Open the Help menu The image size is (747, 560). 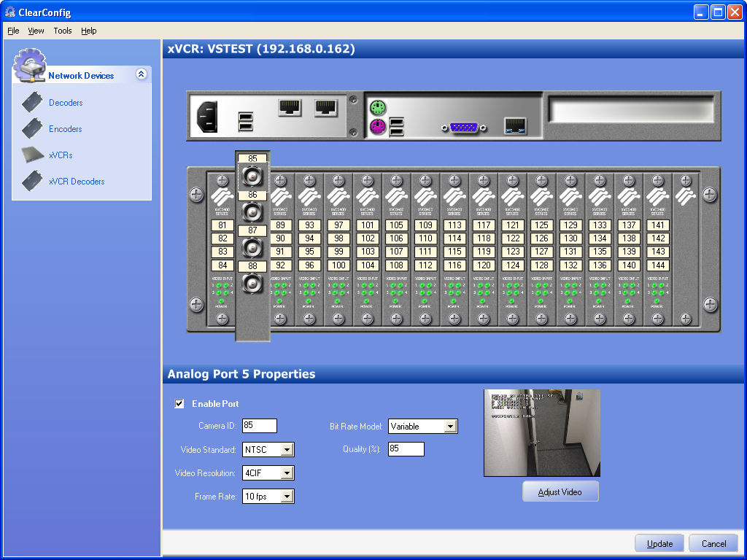click(x=89, y=31)
